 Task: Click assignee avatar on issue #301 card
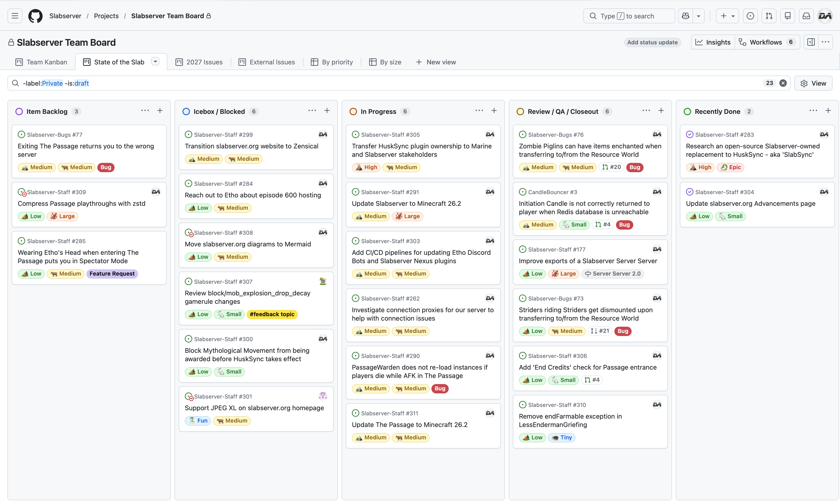tap(323, 396)
